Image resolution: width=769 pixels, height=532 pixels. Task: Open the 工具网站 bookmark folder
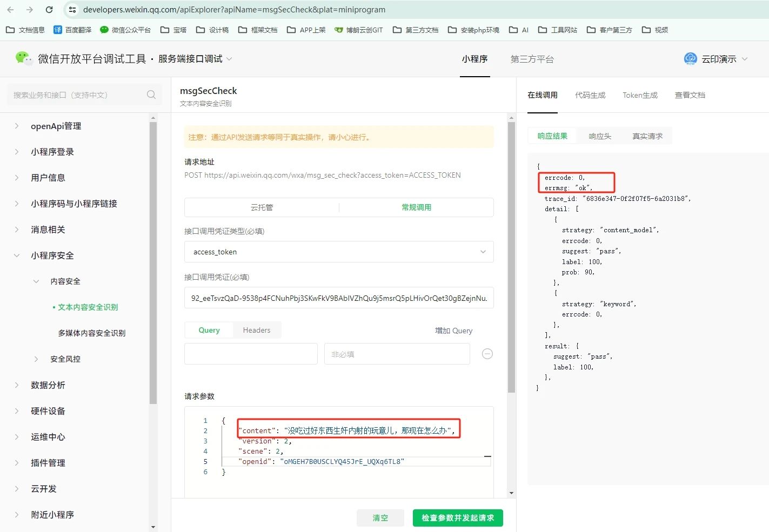tap(558, 30)
